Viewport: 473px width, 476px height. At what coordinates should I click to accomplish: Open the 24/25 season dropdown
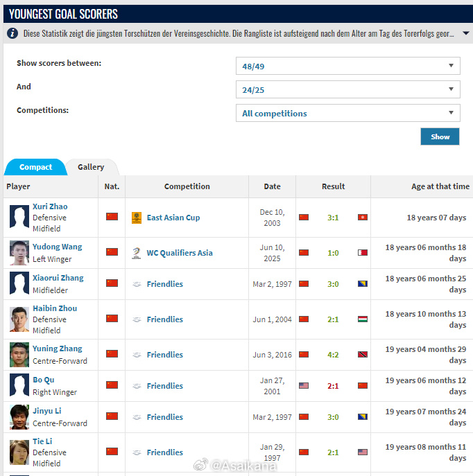click(x=347, y=90)
